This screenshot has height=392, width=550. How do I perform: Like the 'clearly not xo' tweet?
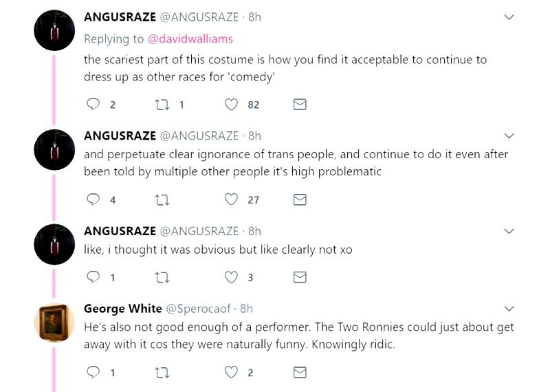(x=232, y=277)
